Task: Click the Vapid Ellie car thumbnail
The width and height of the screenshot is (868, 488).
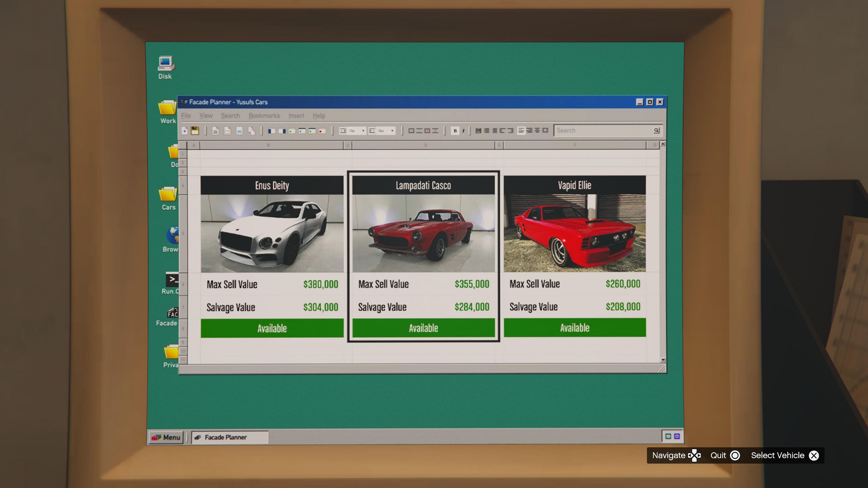Action: coord(574,233)
